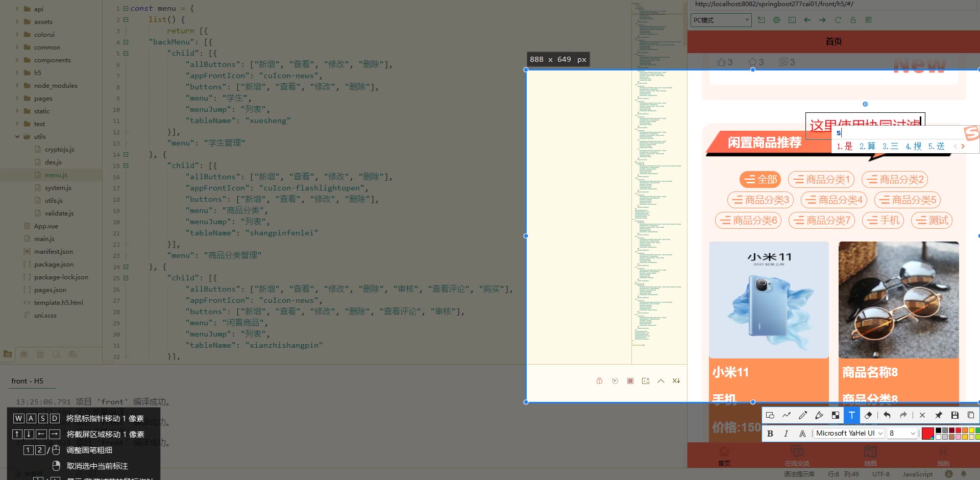This screenshot has width=980, height=480.
Task: Open the PC模式 device mode dropdown
Action: [x=721, y=20]
